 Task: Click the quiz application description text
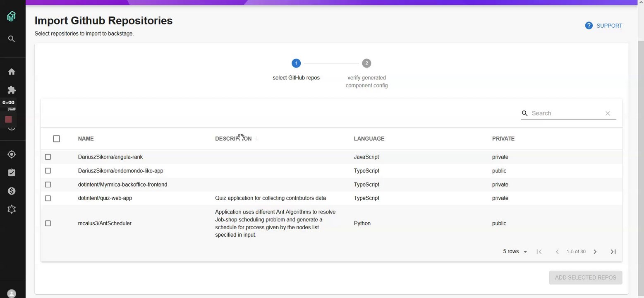271,198
